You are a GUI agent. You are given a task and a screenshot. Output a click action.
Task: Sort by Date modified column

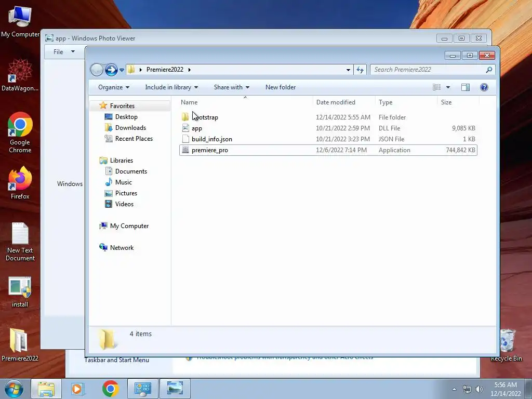(344, 102)
